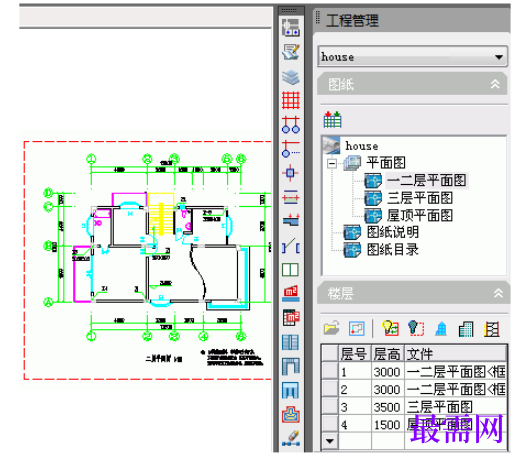Click the red axis grid tool icon
522x460 pixels.
pyautogui.click(x=291, y=100)
